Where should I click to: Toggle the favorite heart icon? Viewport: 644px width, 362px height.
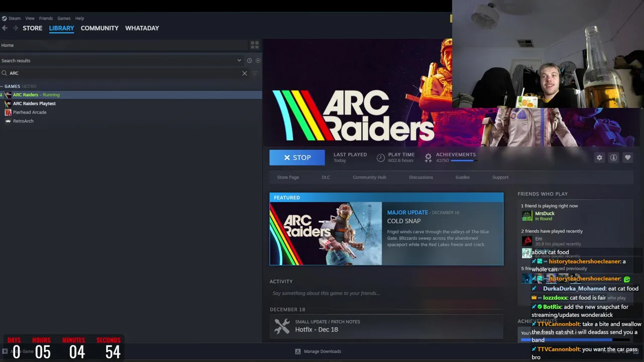tap(627, 157)
